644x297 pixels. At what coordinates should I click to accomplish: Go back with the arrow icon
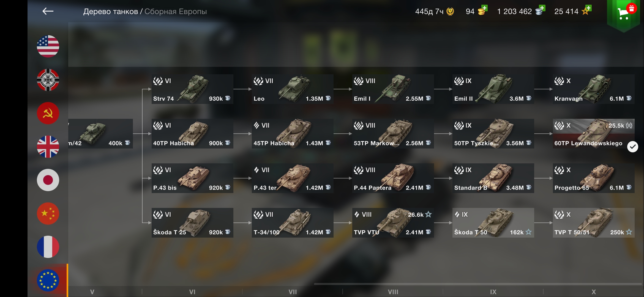(48, 11)
